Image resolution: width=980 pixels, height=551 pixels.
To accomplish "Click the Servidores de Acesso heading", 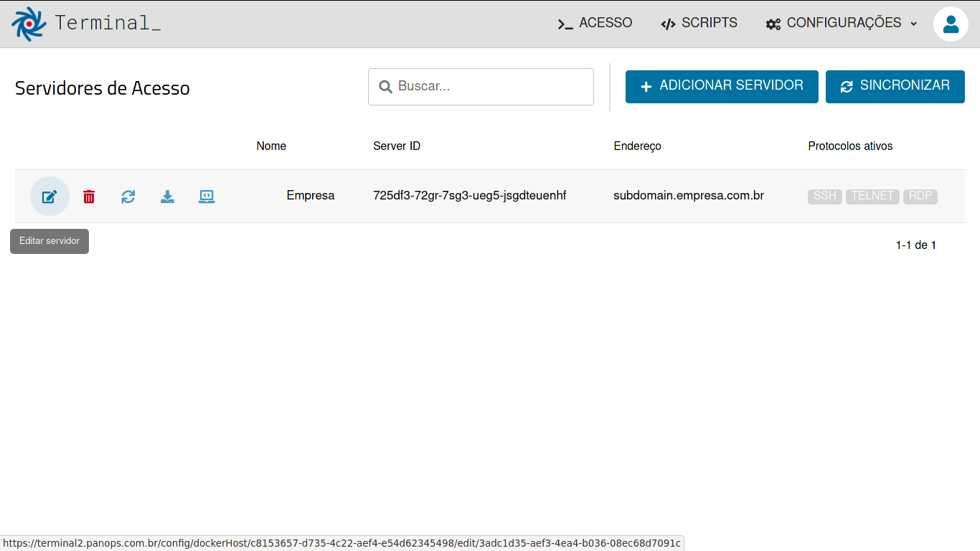I will click(103, 88).
